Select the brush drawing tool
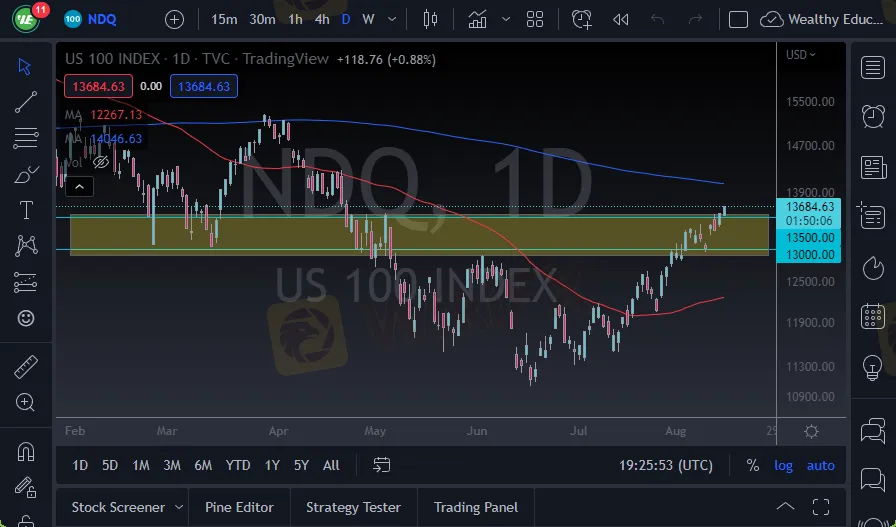 [x=26, y=174]
